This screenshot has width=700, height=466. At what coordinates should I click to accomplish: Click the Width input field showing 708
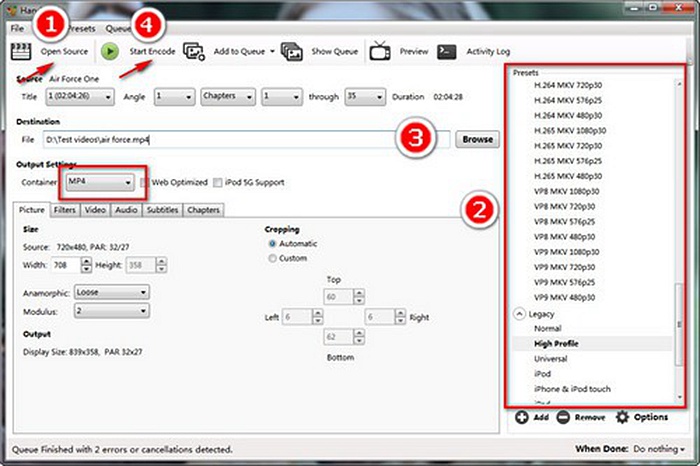pyautogui.click(x=66, y=265)
